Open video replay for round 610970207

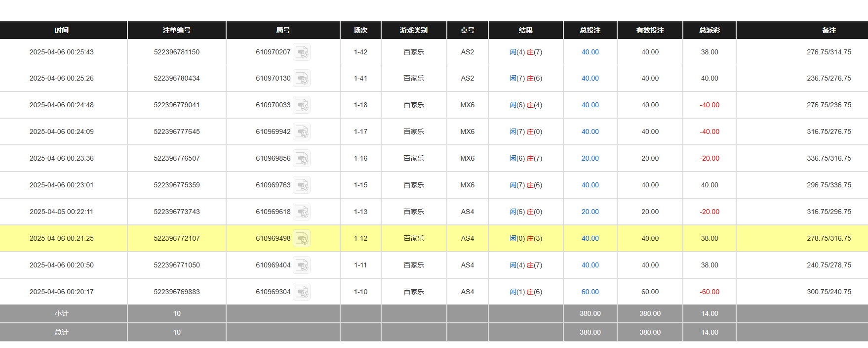click(x=302, y=52)
